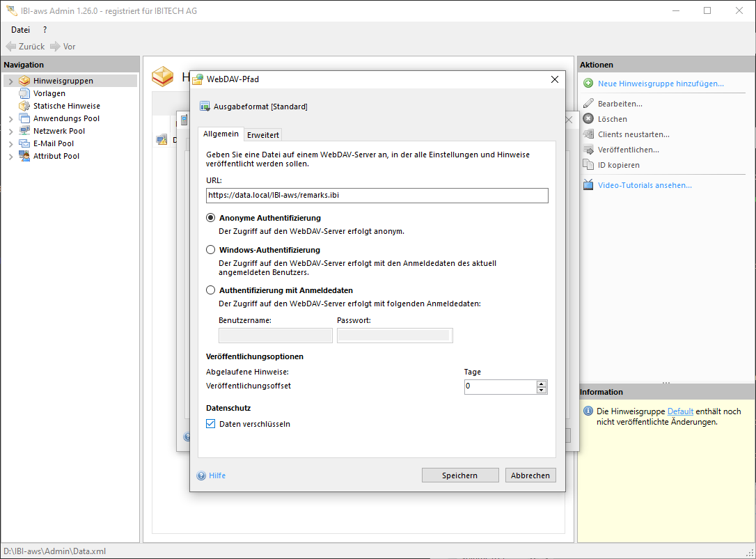Click the Hilfe question mark icon
The image size is (756, 559).
tap(202, 476)
